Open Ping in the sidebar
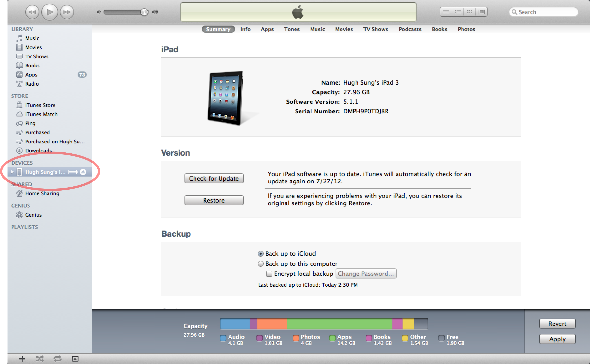The width and height of the screenshot is (590, 364). tap(49, 124)
